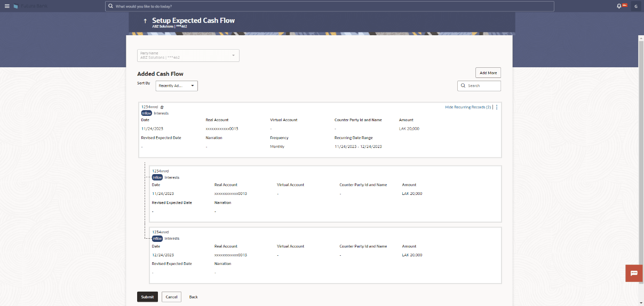Focus the Added Cash Flow search field
Screen dimensions: 644x306
coord(482,85)
